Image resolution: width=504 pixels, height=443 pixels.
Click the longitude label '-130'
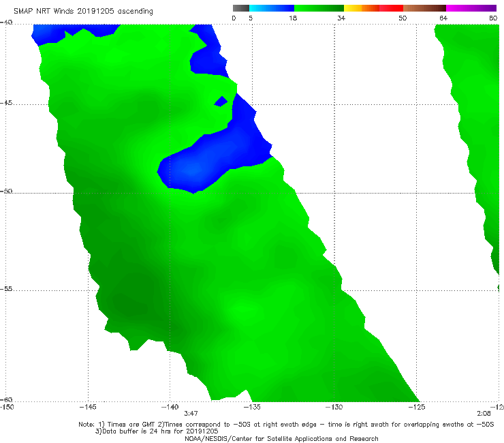tap(334, 407)
